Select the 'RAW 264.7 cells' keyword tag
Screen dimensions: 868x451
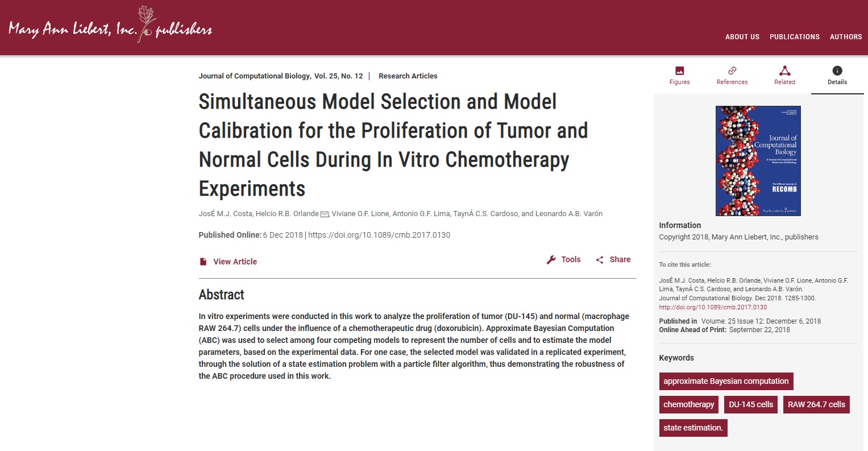click(x=816, y=404)
